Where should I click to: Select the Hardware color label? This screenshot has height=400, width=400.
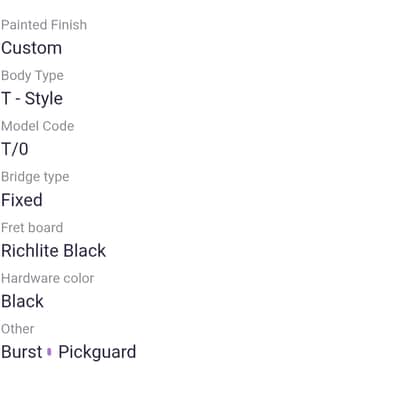[x=48, y=278]
